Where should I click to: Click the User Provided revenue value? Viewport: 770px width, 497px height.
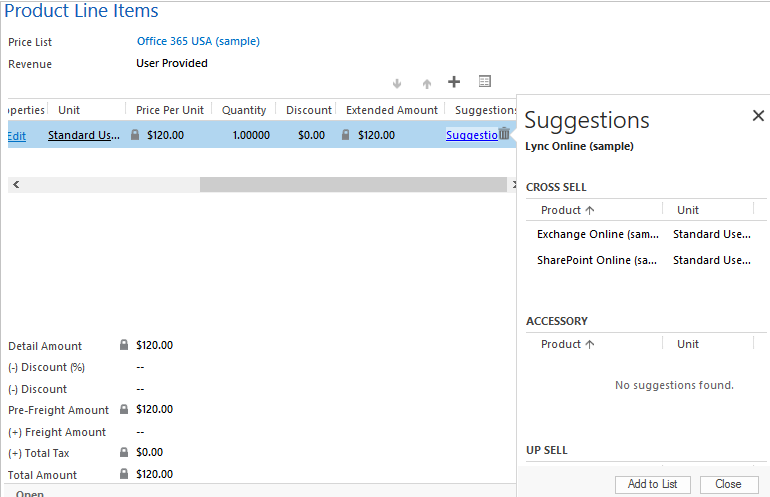click(x=172, y=63)
